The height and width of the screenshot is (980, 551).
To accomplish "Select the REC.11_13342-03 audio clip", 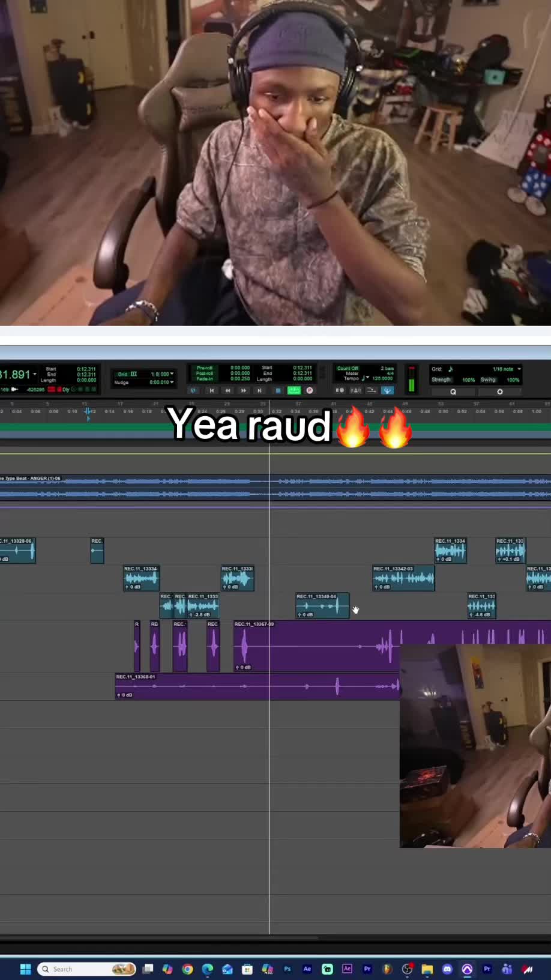I will 403,578.
